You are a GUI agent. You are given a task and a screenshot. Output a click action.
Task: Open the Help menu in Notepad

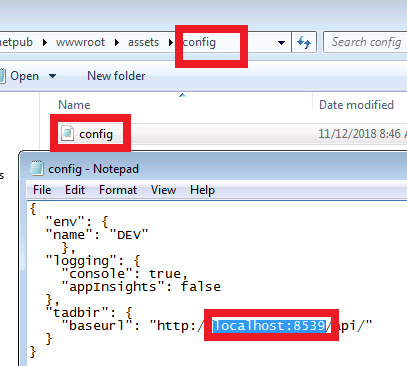point(202,190)
